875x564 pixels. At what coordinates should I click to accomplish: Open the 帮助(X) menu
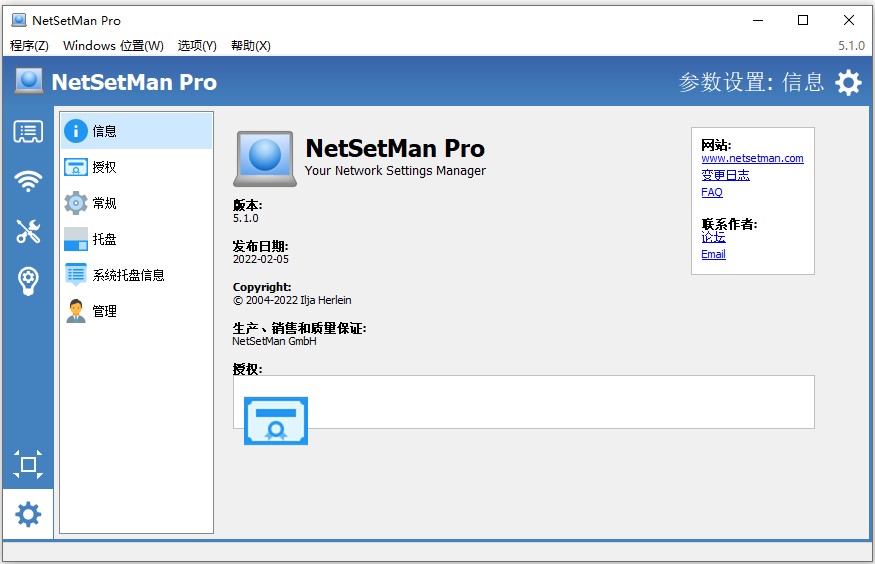tap(251, 45)
